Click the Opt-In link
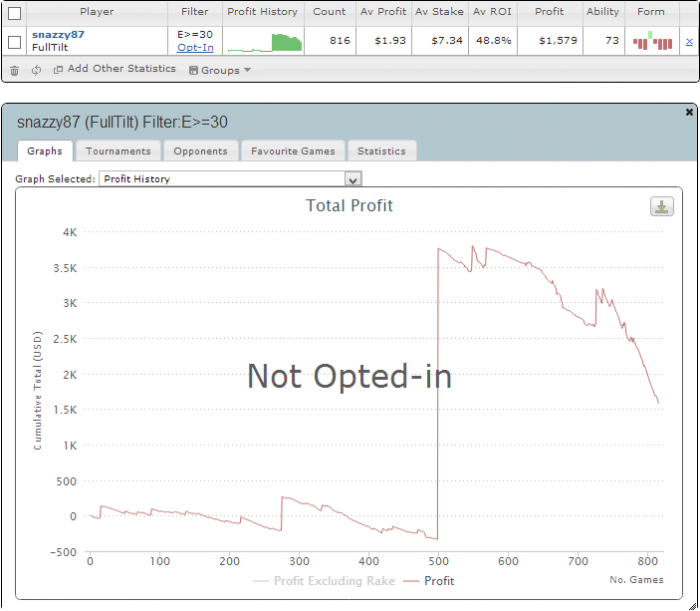The height and width of the screenshot is (611, 700). click(x=195, y=47)
